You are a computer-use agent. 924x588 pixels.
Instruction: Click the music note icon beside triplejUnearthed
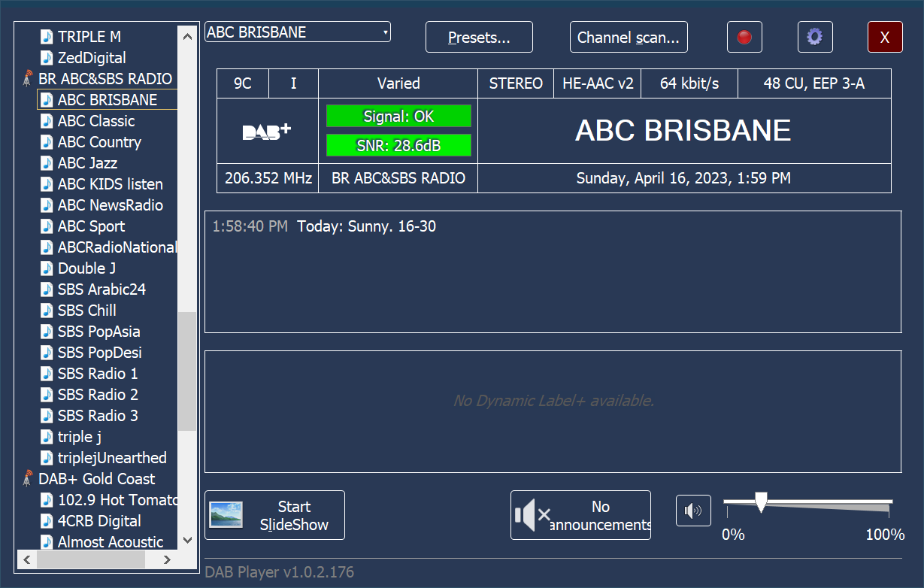pos(47,458)
